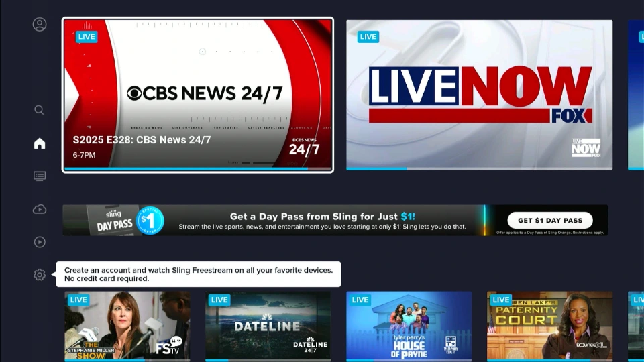Open the cloud DVR recordings icon
Viewport: 644px width, 362px height.
(40, 209)
